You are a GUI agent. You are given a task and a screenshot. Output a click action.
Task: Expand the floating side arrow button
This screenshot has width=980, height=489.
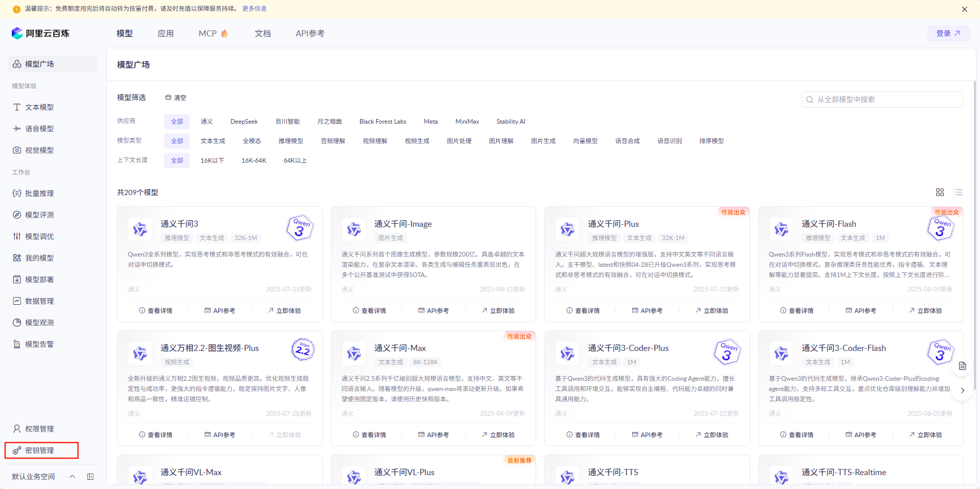coord(963,390)
